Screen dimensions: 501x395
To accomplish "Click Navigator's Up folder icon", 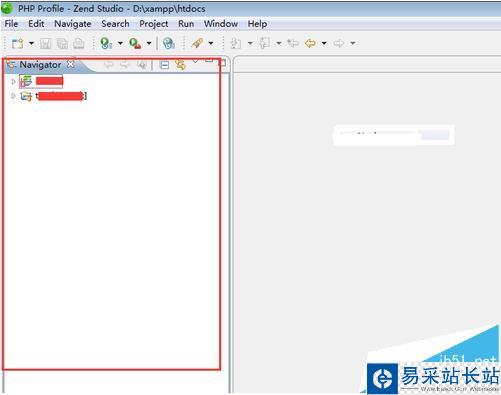I will [142, 65].
